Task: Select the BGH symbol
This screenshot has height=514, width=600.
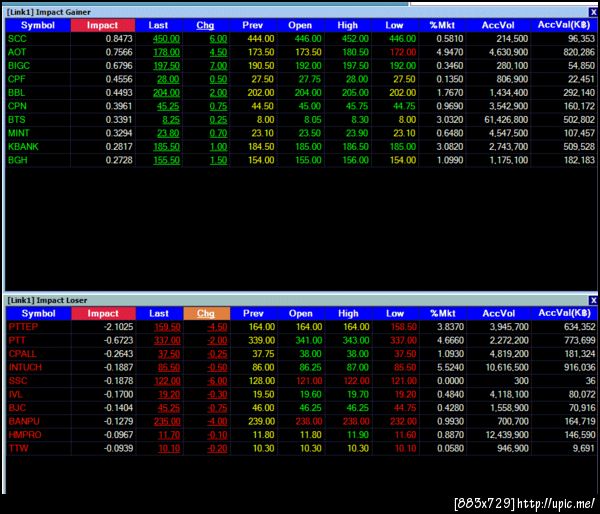Action: (18, 160)
